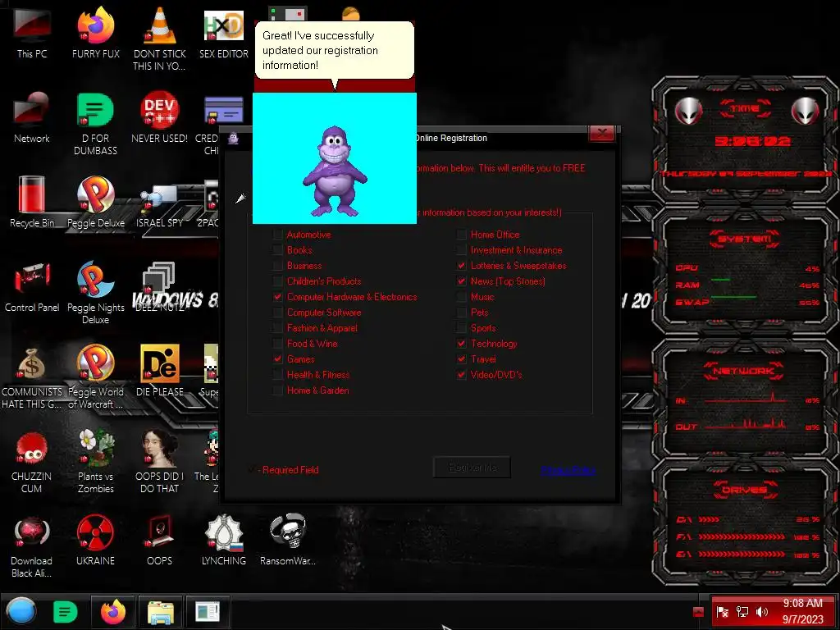Click Bonzi's speech bubble message

point(335,50)
